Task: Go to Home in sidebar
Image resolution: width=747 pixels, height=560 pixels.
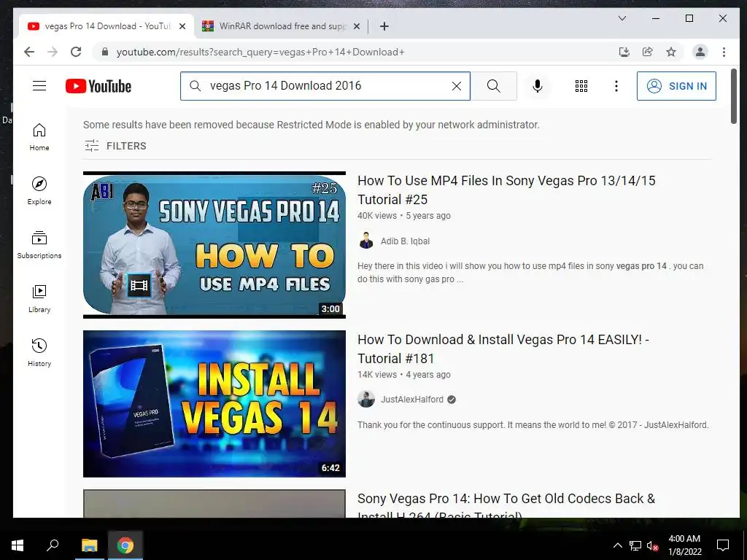Action: (39, 137)
